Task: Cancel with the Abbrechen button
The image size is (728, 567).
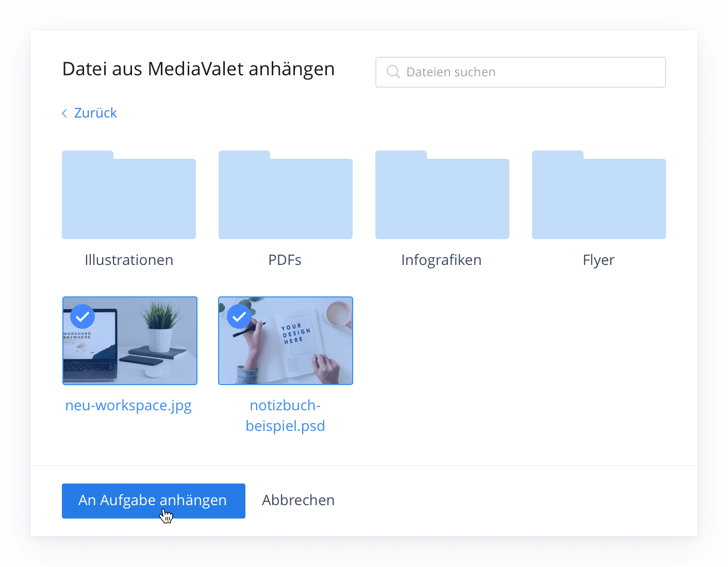Action: (299, 501)
